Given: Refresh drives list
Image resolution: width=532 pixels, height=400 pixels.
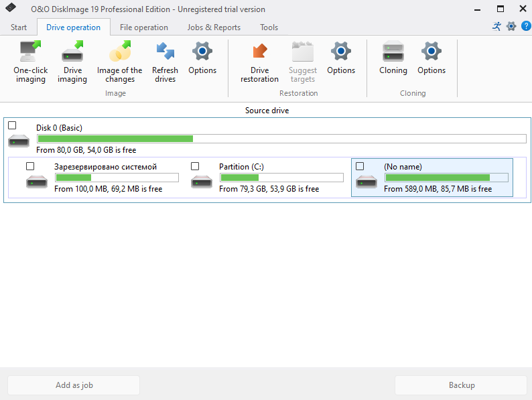Looking at the screenshot, I should click(x=165, y=62).
